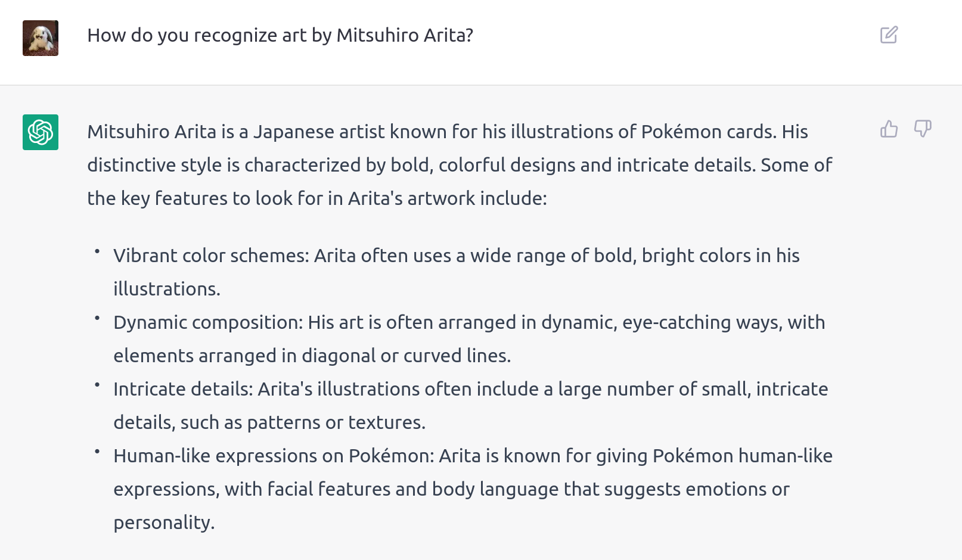Click the question about Mitsuhiro Arita
The height and width of the screenshot is (560, 962).
point(280,36)
